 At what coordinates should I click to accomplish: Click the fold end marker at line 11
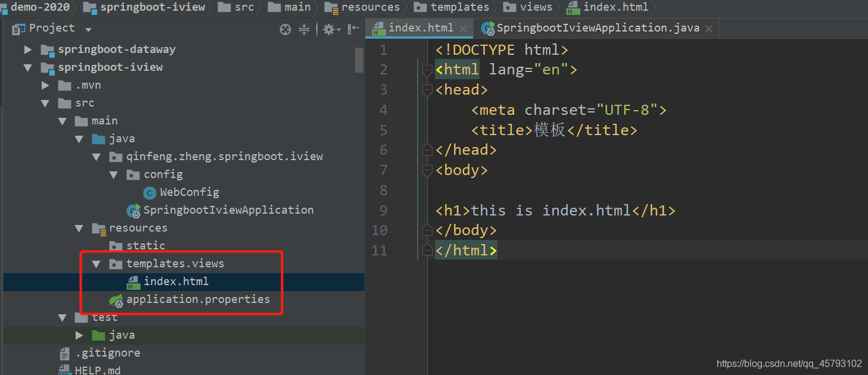(427, 250)
